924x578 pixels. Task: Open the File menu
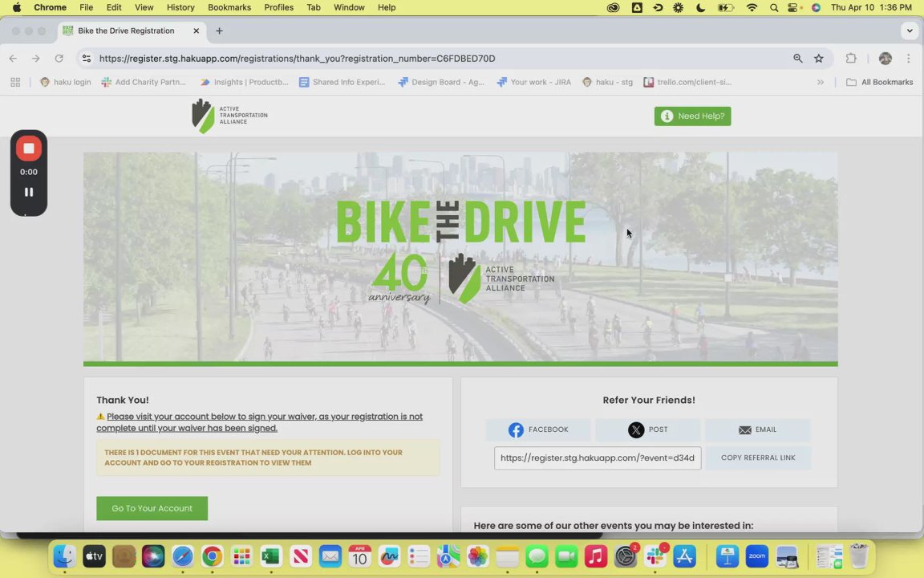86,8
